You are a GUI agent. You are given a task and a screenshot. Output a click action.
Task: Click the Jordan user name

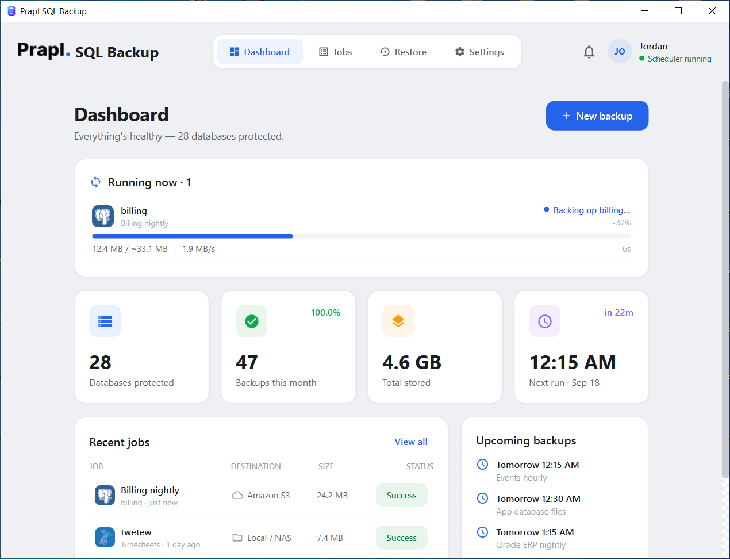tap(654, 46)
